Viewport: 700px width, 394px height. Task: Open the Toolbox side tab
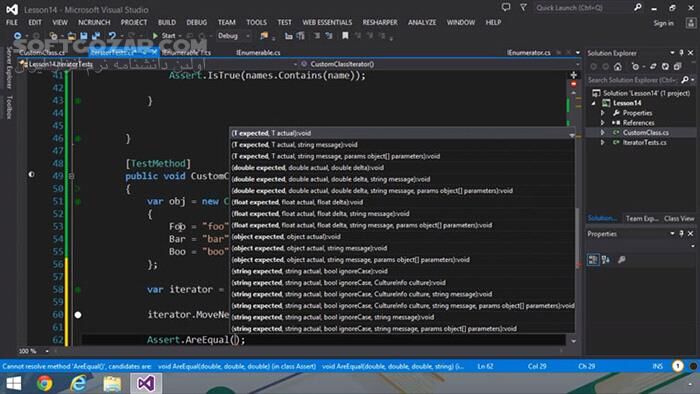pos(8,108)
